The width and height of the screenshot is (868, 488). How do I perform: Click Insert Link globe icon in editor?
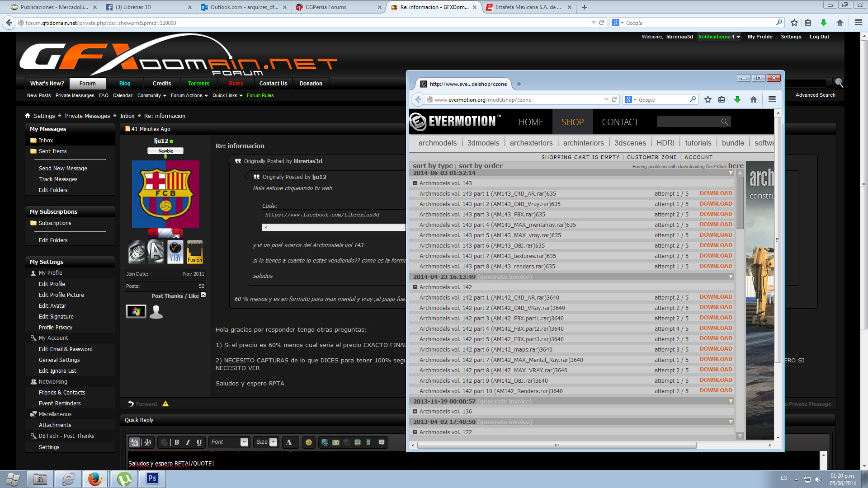[325, 442]
